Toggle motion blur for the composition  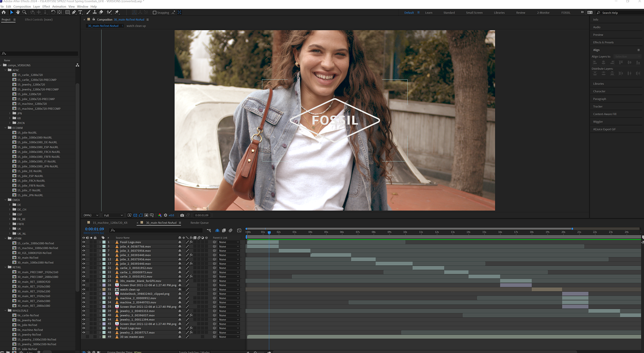coord(231,230)
